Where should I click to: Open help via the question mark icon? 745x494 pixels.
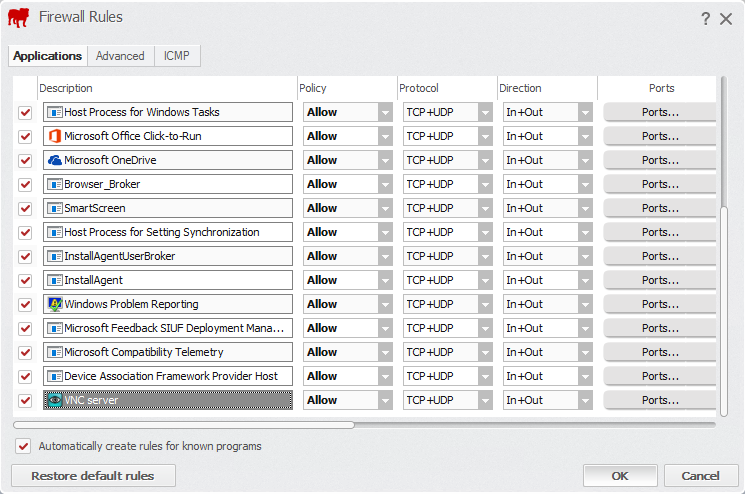pos(706,19)
